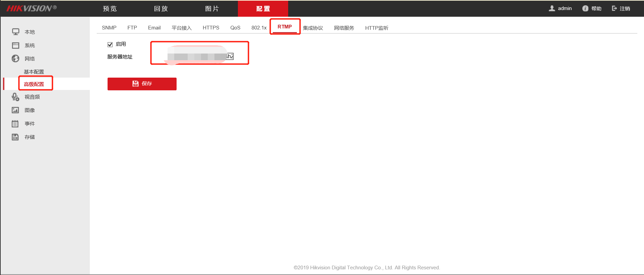Click the logout arrow icon
This screenshot has width=644, height=275.
click(x=615, y=8)
